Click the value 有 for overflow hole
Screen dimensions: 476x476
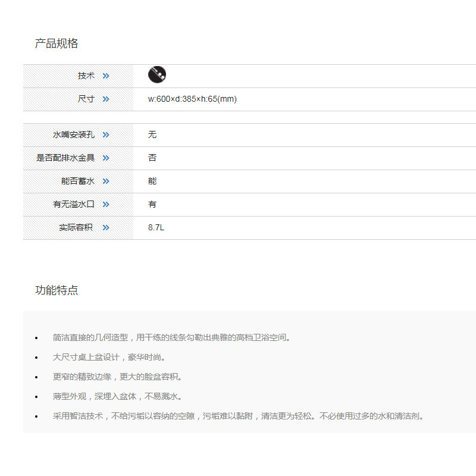pyautogui.click(x=152, y=204)
